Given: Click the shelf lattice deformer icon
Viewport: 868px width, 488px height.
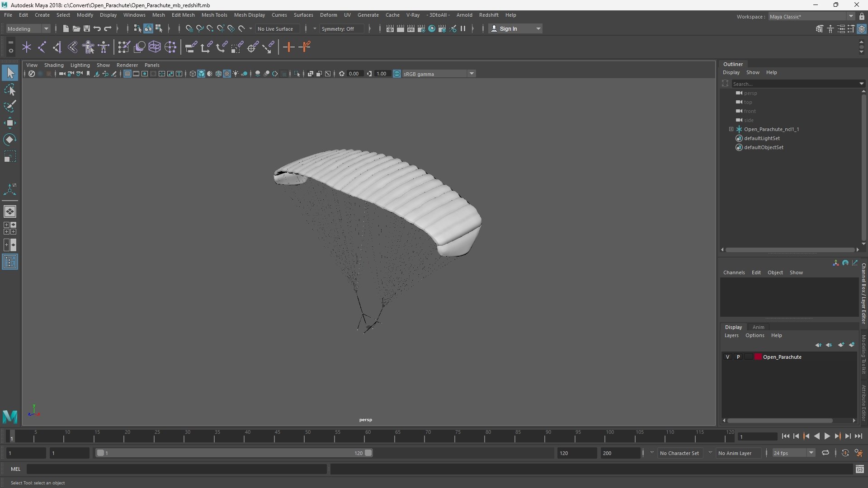Looking at the screenshot, I should coord(155,47).
